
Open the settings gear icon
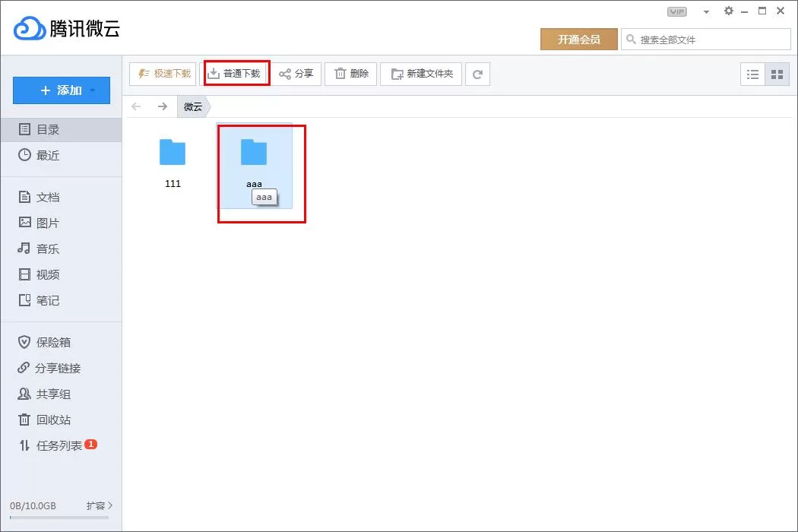[729, 11]
